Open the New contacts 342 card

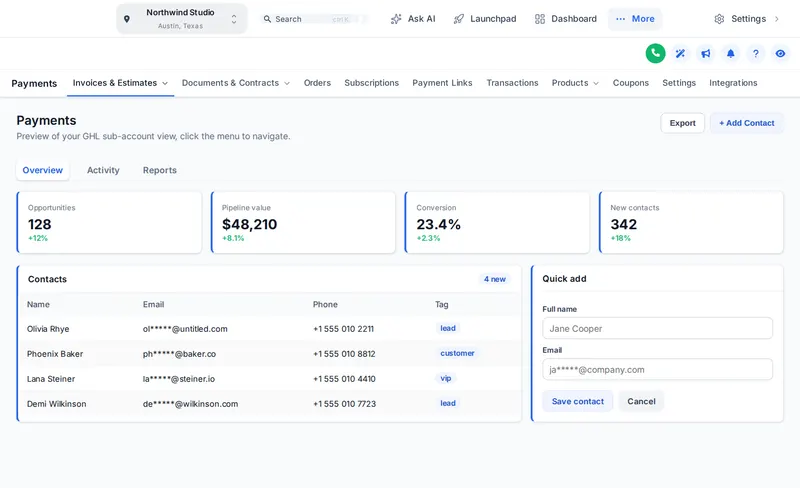691,222
